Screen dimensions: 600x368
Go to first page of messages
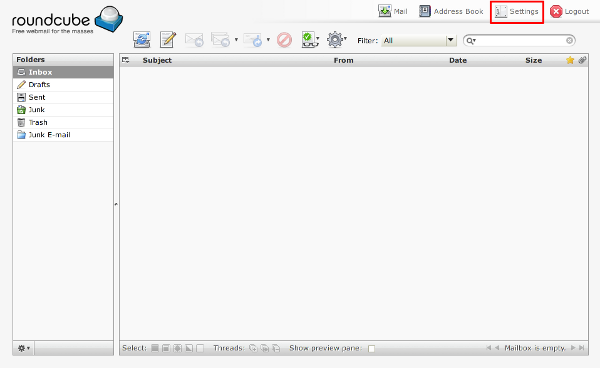(488, 348)
